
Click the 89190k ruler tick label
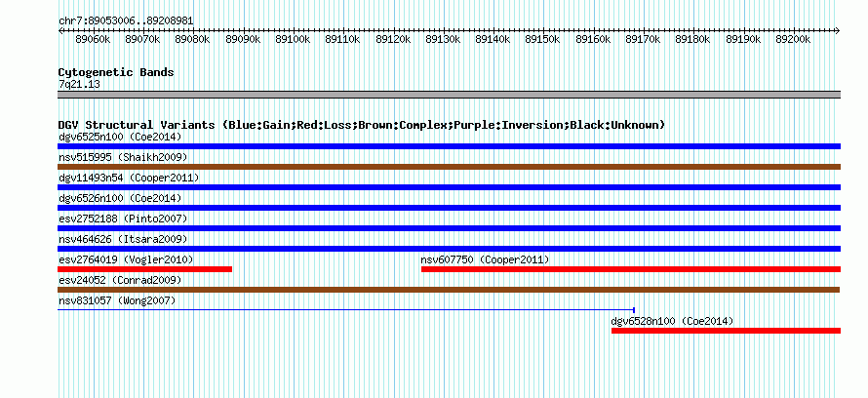(x=743, y=39)
